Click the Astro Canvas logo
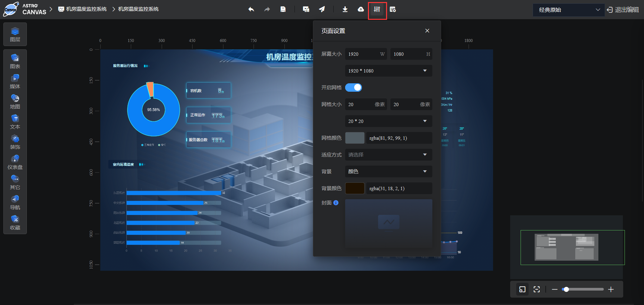644x305 pixels. click(24, 9)
